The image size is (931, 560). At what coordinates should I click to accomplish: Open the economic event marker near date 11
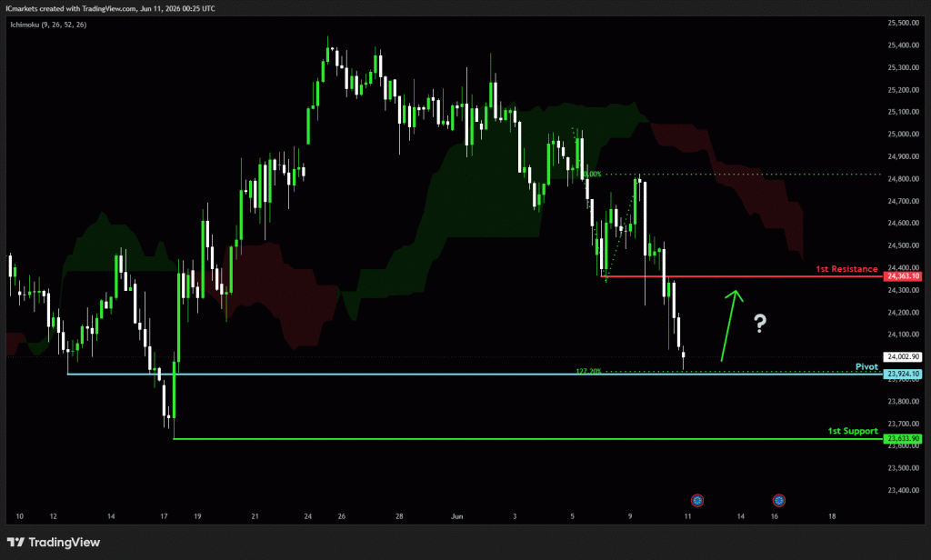[x=697, y=501]
